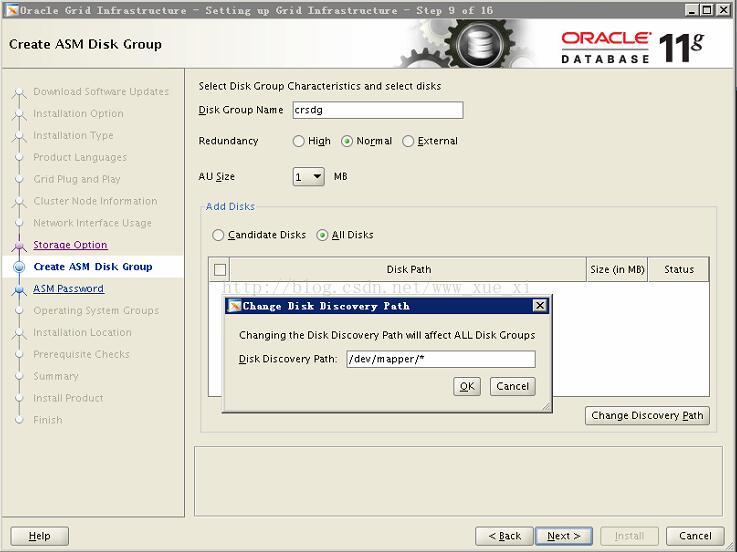Click the Installation Location step

(82, 332)
